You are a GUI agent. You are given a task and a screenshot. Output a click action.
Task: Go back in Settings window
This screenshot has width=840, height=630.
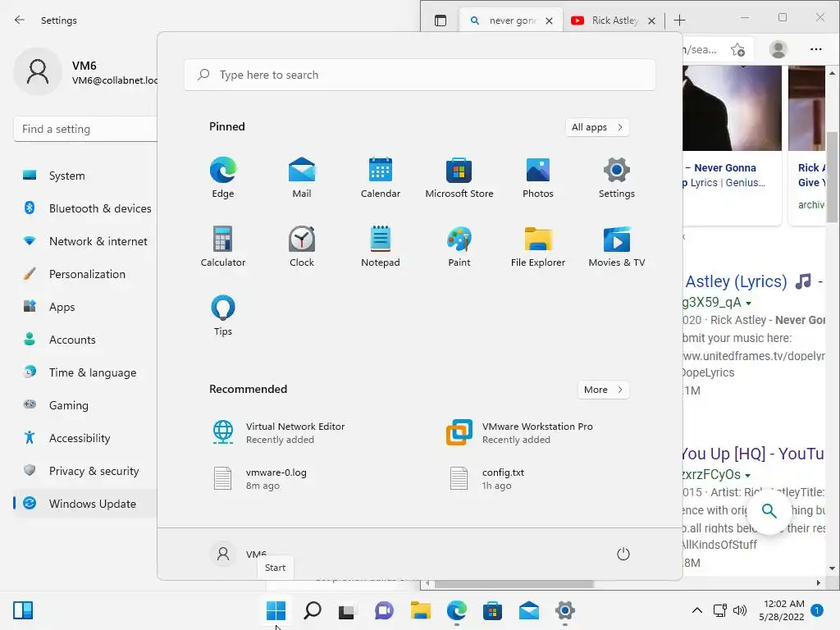[x=20, y=20]
